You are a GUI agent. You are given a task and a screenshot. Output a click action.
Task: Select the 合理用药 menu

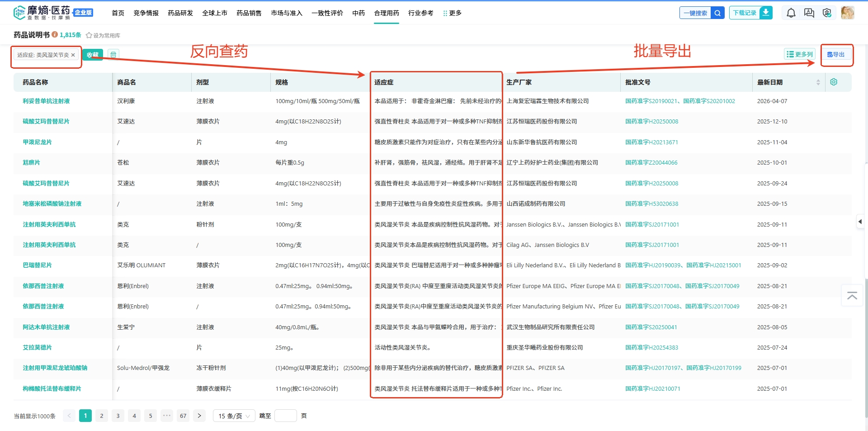[387, 13]
